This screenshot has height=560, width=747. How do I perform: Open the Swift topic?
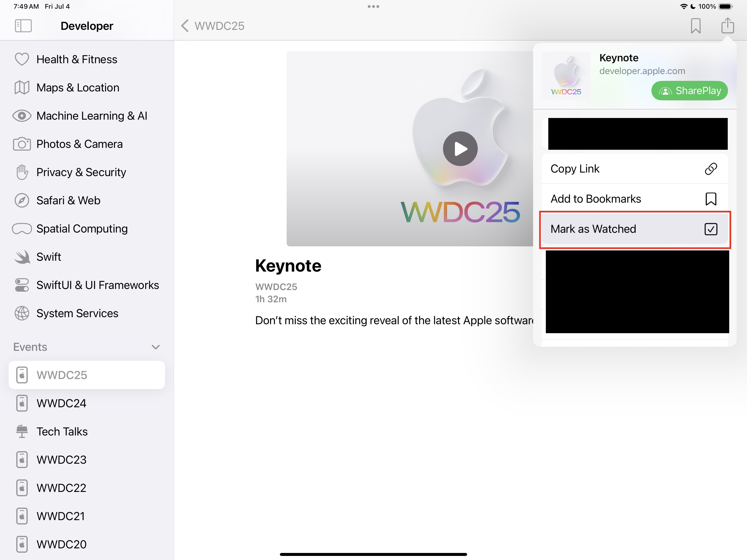(x=87, y=257)
